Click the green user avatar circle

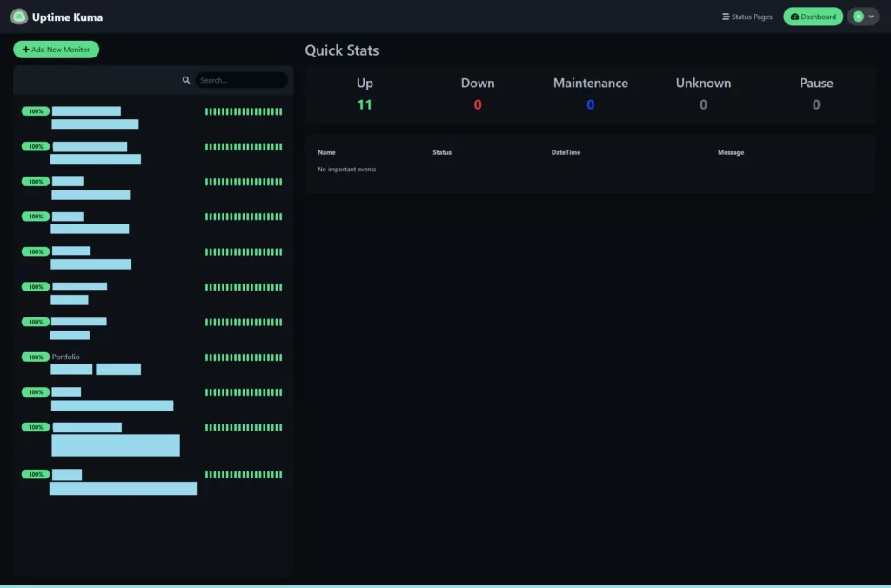coord(859,17)
